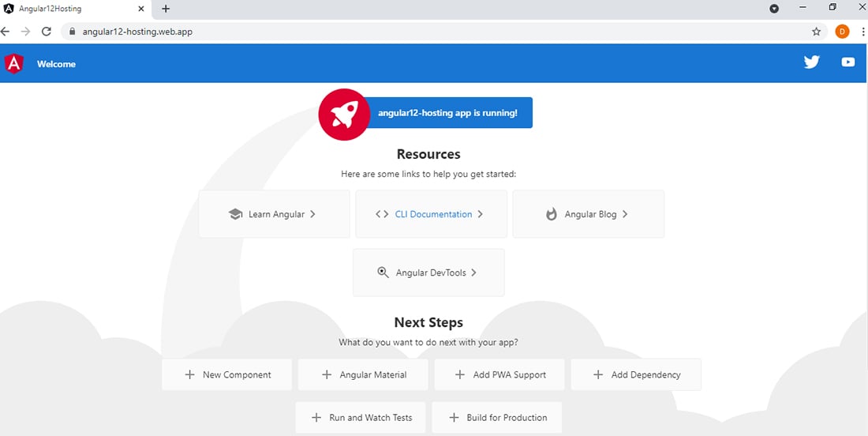Click the Angular shield logo
Image resolution: width=868 pixels, height=436 pixels.
click(14, 64)
